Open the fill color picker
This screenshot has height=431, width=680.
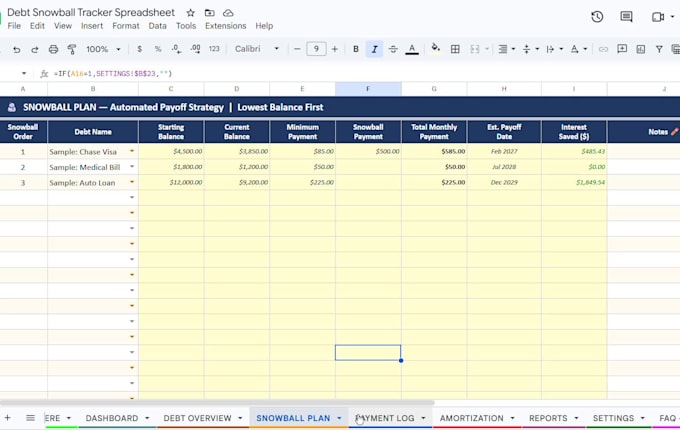click(435, 48)
